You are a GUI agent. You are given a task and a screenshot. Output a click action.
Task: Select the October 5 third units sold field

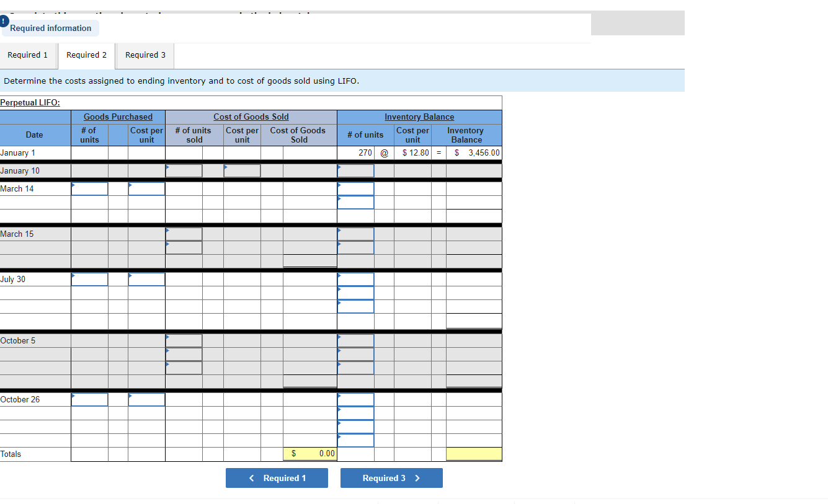click(184, 368)
